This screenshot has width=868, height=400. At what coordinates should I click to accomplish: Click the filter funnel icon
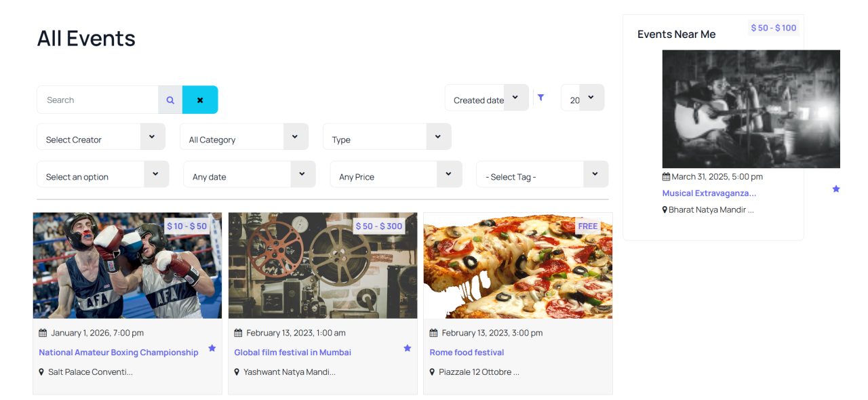coord(540,98)
